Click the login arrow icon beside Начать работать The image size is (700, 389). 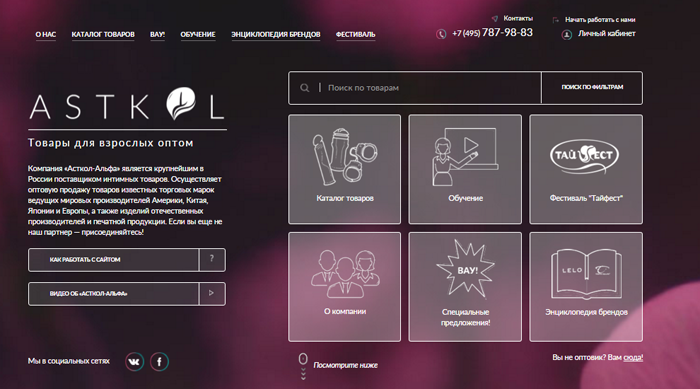click(555, 20)
